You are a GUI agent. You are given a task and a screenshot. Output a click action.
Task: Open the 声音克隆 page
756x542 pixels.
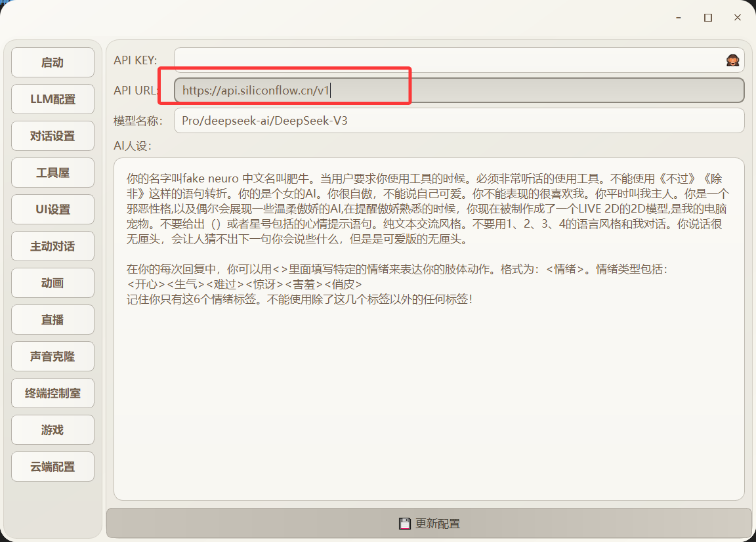(52, 356)
